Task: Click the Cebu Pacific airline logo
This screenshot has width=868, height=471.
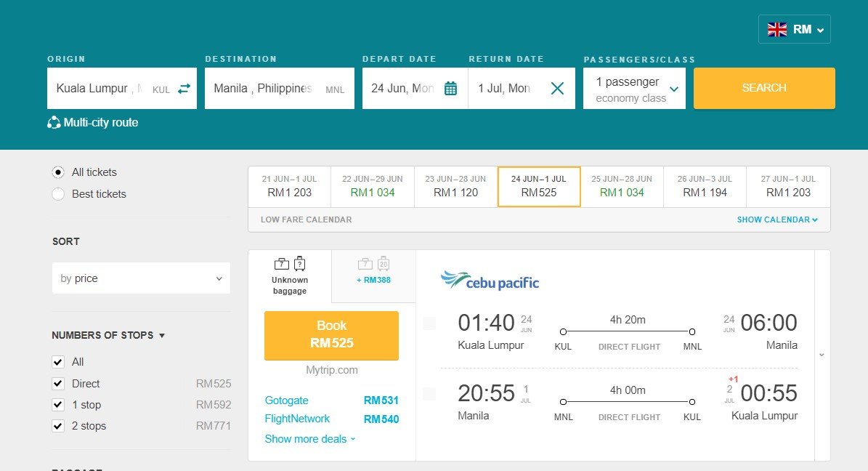Action: 490,281
